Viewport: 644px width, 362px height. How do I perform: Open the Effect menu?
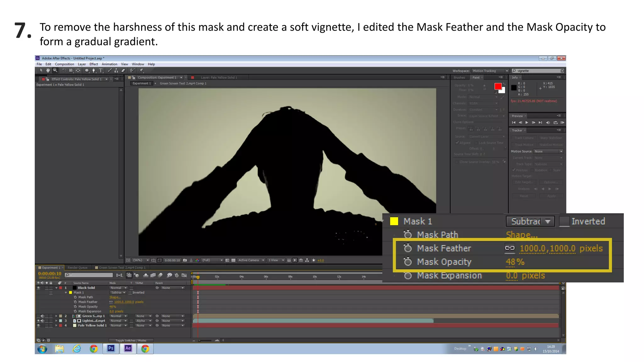tap(94, 64)
